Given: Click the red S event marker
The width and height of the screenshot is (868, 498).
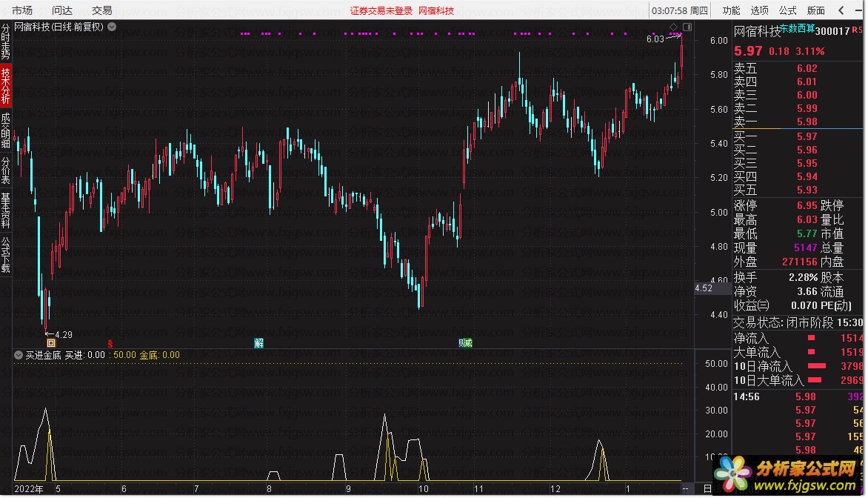Looking at the screenshot, I should [110, 343].
